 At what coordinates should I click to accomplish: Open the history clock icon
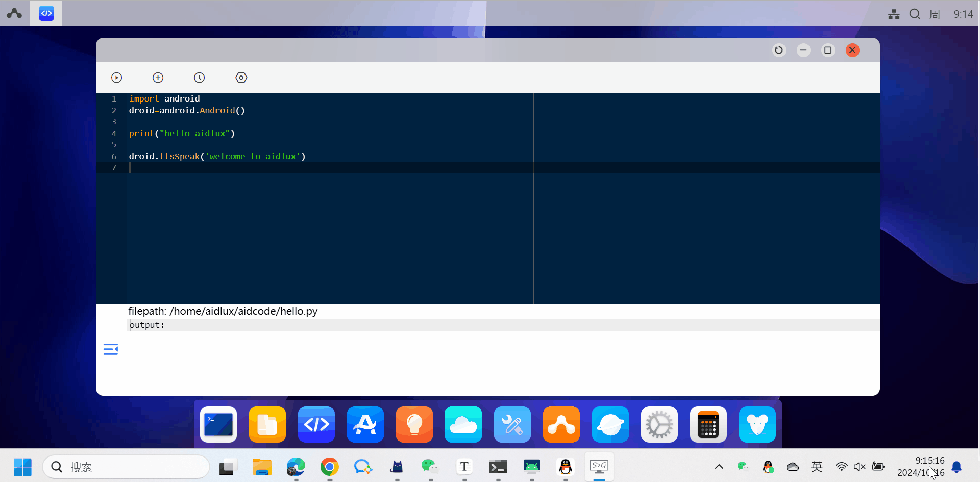click(x=200, y=78)
